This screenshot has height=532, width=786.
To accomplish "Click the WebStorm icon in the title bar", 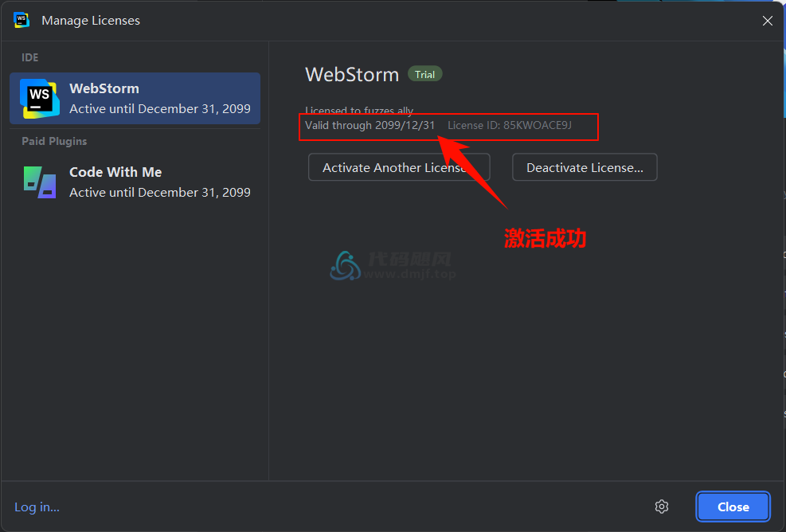I will (21, 20).
